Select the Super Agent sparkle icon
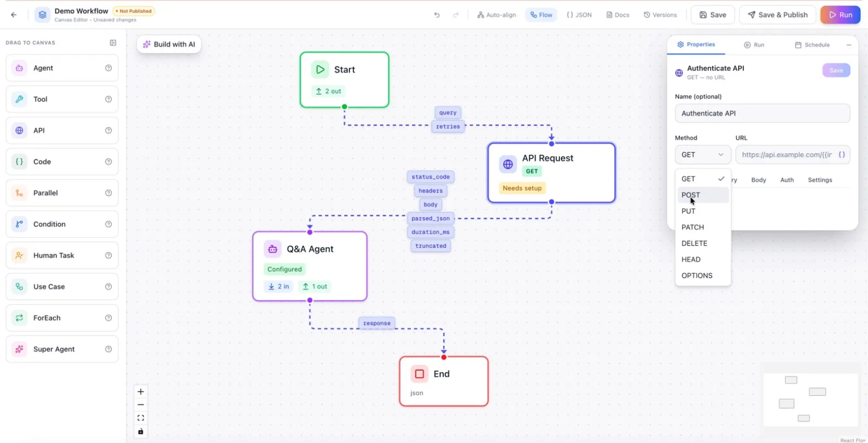The image size is (868, 443). 20,349
